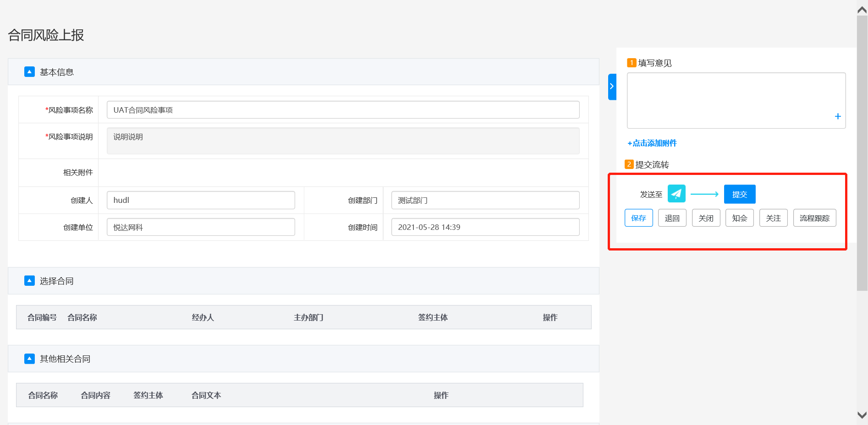Image resolution: width=868 pixels, height=425 pixels.
Task: Click the 退回 button
Action: 672,218
